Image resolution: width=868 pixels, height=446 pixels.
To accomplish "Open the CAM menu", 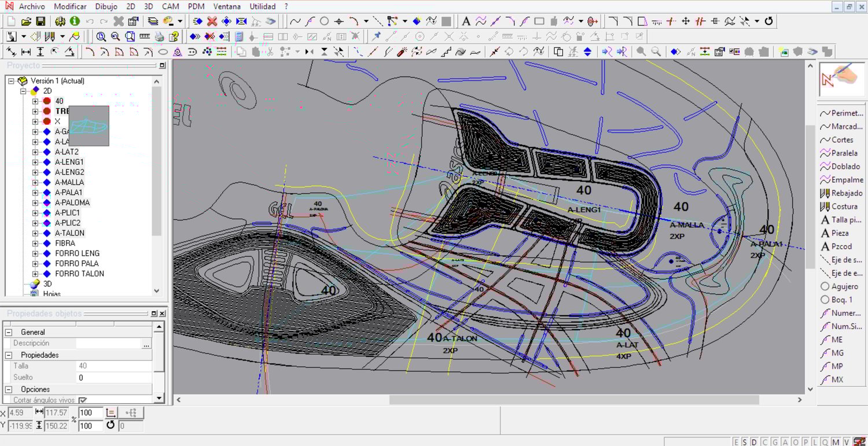I will coord(170,6).
